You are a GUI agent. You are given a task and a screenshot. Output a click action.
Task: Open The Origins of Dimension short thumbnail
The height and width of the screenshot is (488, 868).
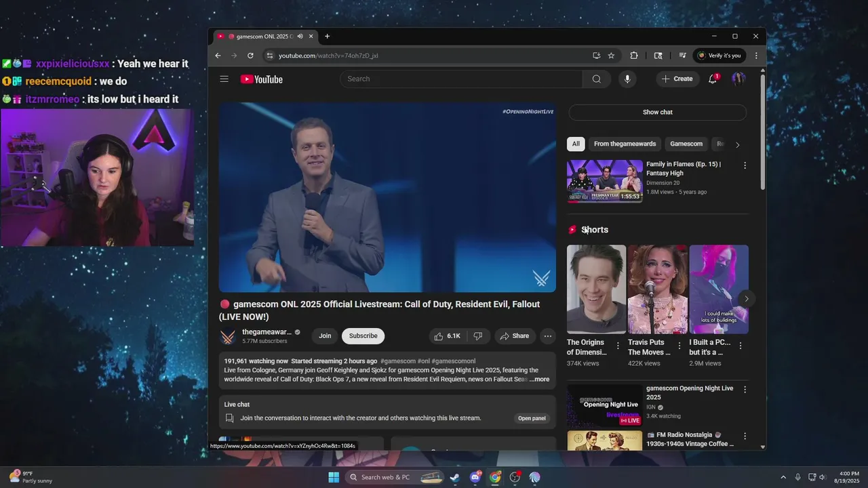[x=596, y=289]
